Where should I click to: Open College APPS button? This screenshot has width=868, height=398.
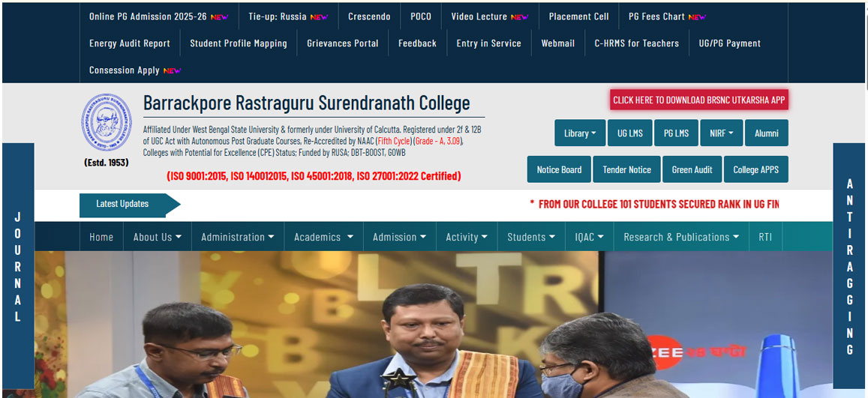755,169
